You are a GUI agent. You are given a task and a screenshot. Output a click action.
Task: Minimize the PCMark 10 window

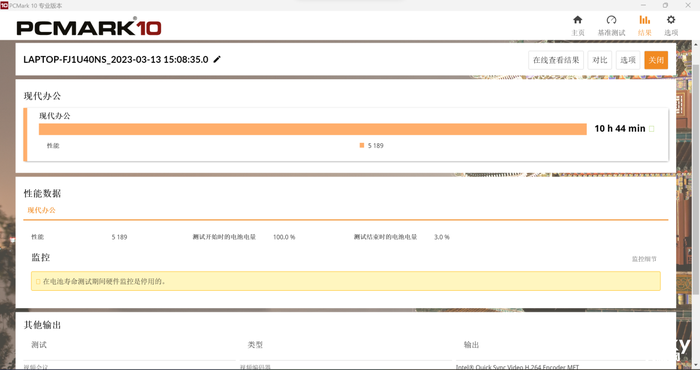pos(643,5)
